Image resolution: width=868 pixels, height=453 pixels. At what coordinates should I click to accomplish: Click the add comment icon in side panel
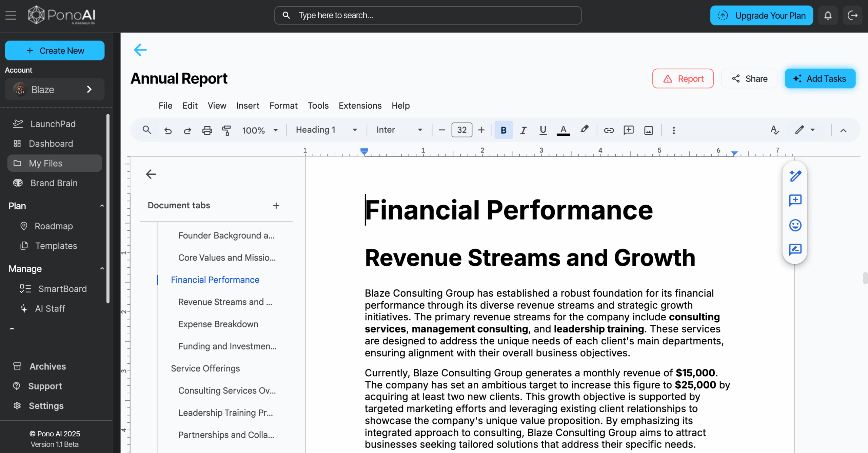(795, 200)
